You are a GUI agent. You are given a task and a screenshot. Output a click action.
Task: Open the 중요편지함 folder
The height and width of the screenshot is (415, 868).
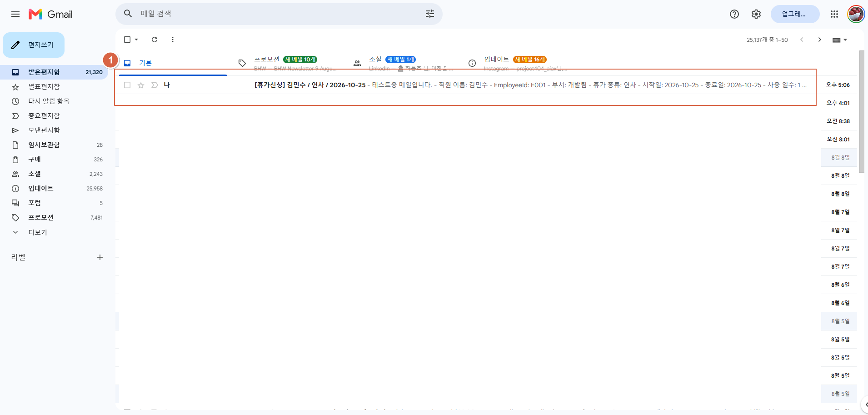click(x=54, y=116)
